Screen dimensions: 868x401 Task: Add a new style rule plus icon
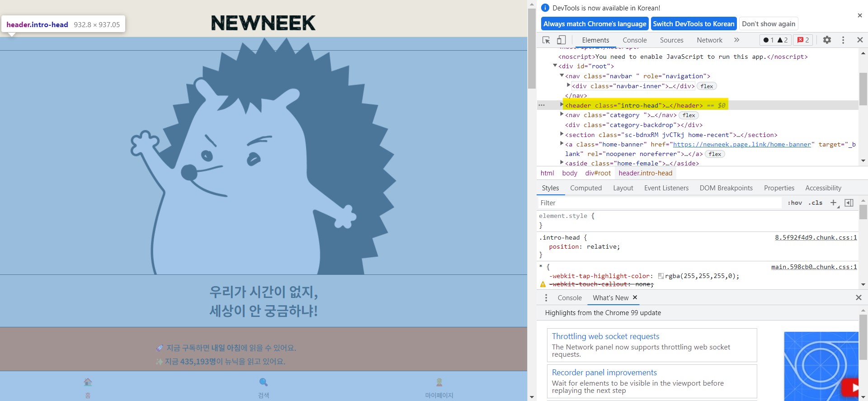834,203
